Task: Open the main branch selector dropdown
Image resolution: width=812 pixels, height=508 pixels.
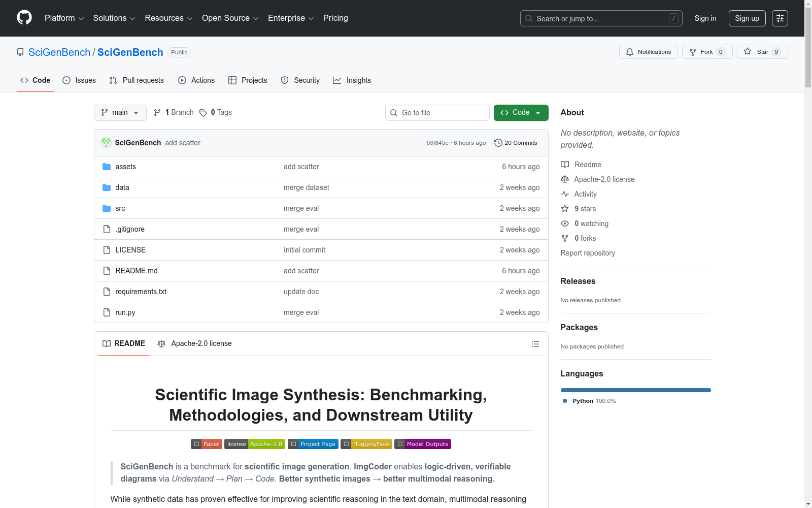Action: tap(120, 113)
